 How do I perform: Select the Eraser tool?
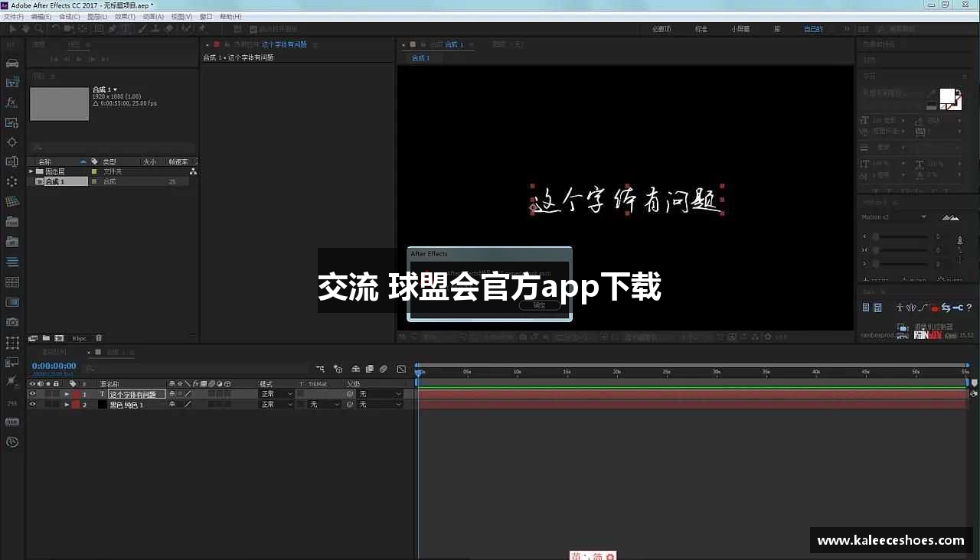pos(168,29)
